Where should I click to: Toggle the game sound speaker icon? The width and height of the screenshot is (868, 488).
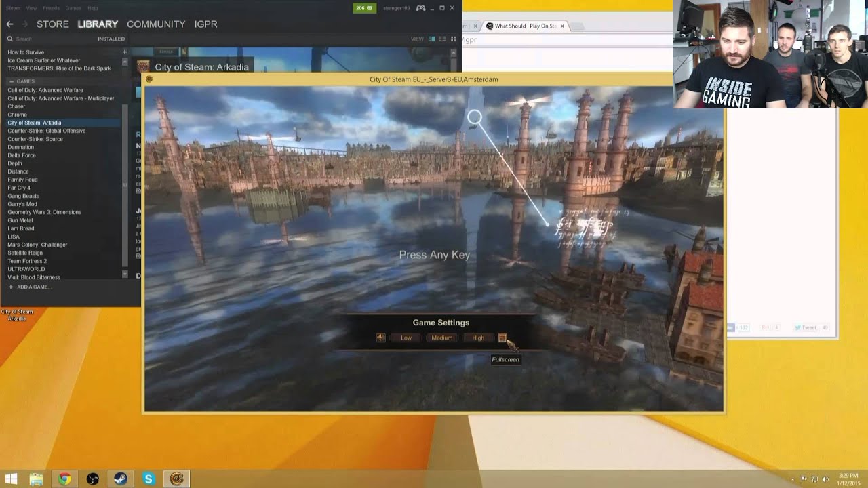380,338
